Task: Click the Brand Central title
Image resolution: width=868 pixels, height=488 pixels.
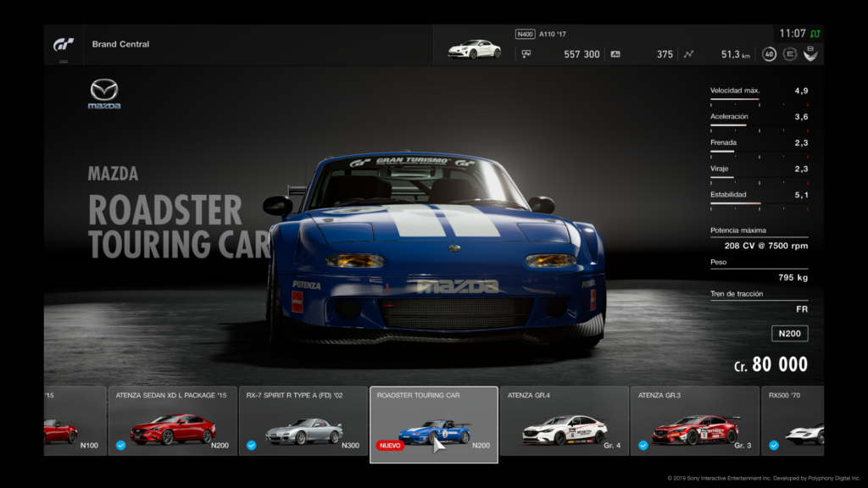Action: pos(120,44)
